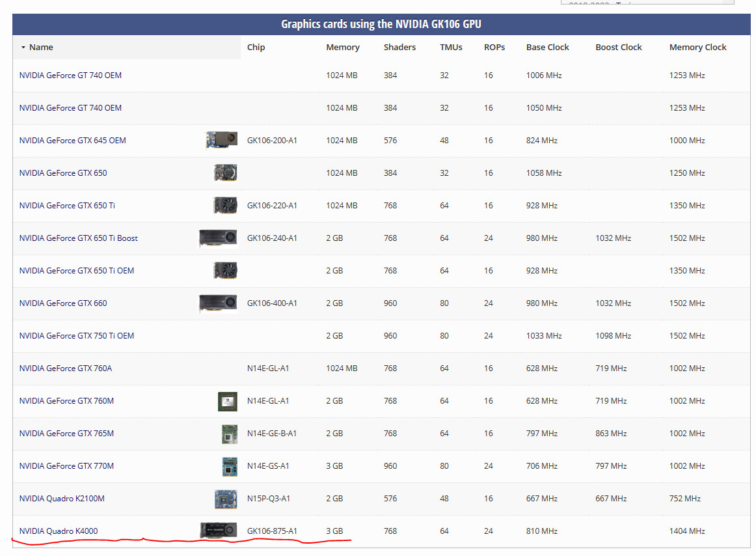Open NVIDIA GeForce GTX 770M link
The width and height of the screenshot is (756, 556).
[x=66, y=466]
